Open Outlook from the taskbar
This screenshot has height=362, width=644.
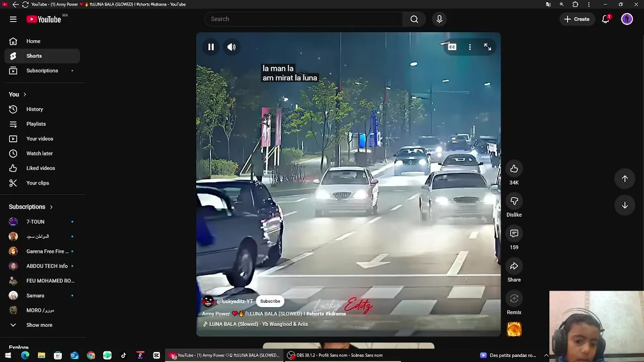pyautogui.click(x=74, y=355)
